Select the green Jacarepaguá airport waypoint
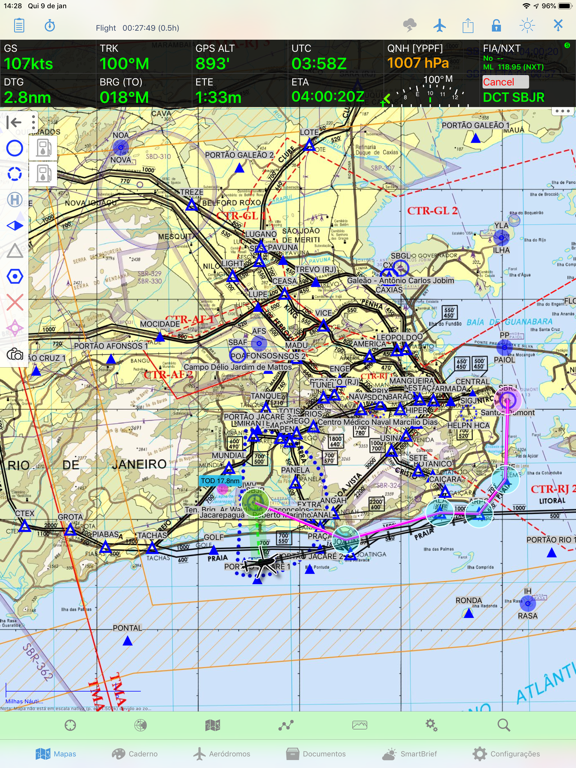 pos(255,503)
